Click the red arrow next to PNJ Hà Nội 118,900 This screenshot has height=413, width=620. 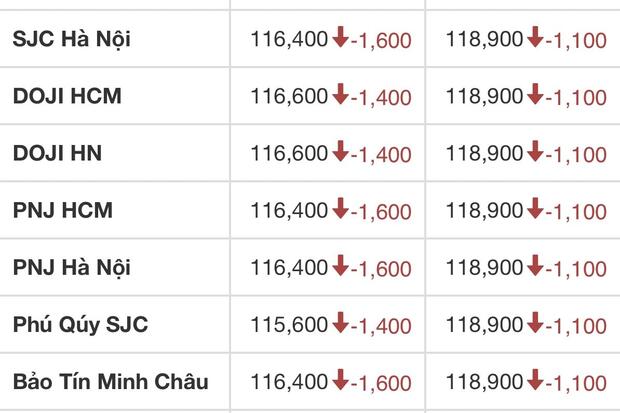535,265
